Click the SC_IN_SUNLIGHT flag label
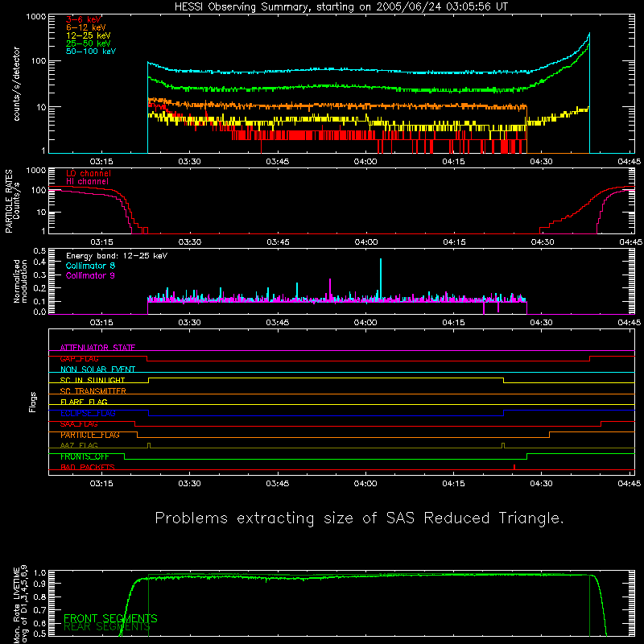Screen dimensions: 644x644 coord(93,380)
